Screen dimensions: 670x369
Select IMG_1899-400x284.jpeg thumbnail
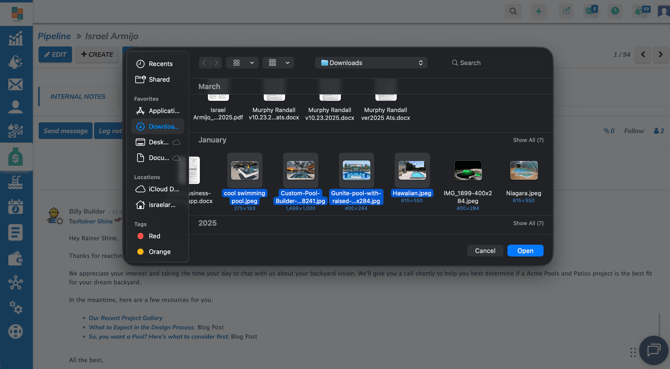tap(468, 170)
